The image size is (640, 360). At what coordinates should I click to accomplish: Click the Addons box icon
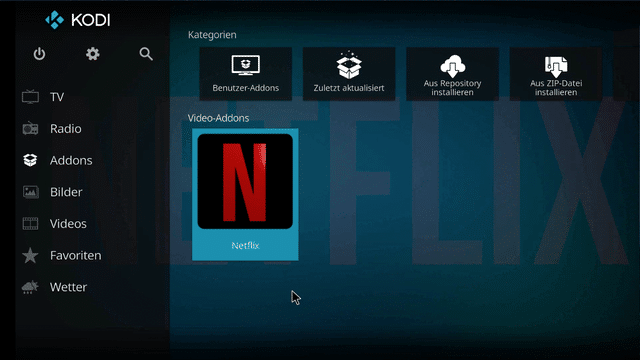click(30, 160)
